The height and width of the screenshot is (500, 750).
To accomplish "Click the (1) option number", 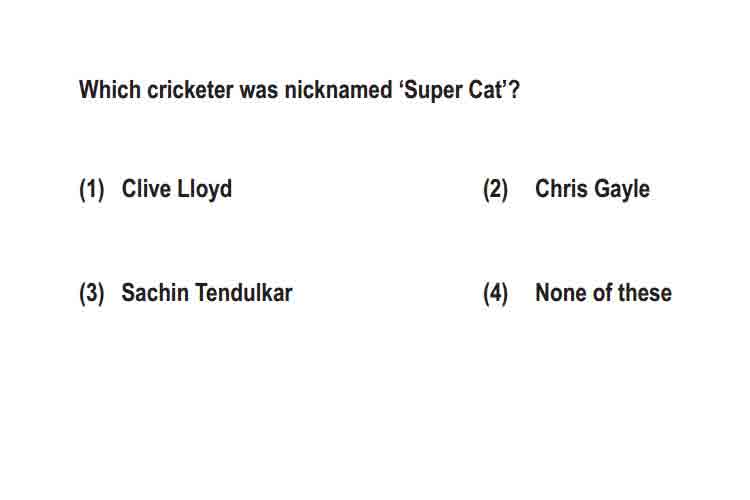I will [x=92, y=189].
